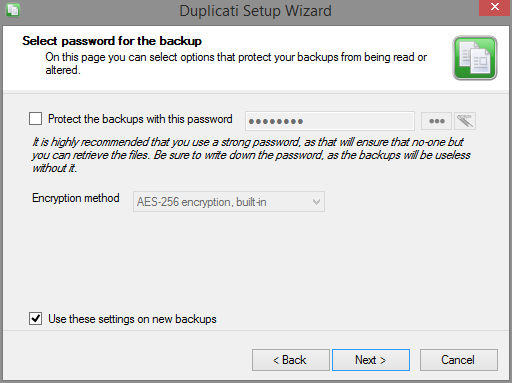Viewport: 512px width, 383px height.
Task: Click the italic strong password recommendation text
Action: (x=251, y=155)
